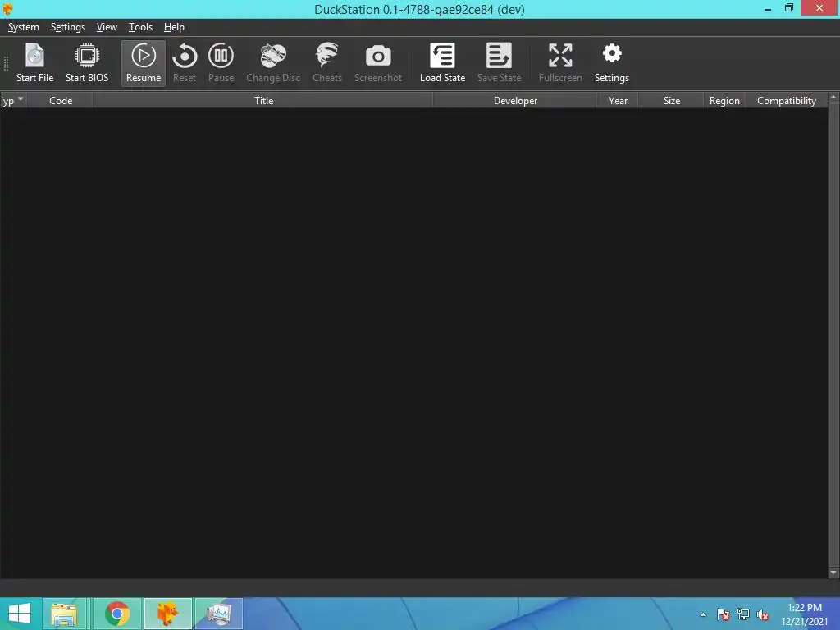This screenshot has width=840, height=630.
Task: Select DuckStation duck icon in taskbar
Action: point(167,614)
